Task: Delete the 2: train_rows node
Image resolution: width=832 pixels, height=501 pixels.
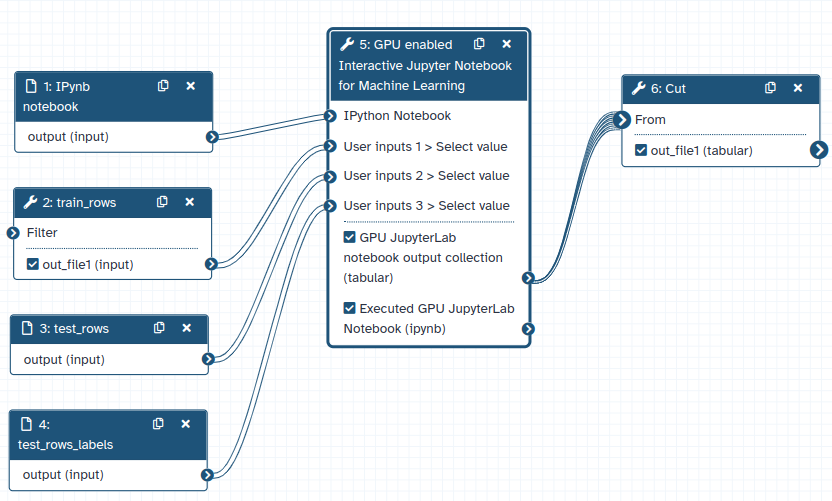Action: click(x=189, y=202)
